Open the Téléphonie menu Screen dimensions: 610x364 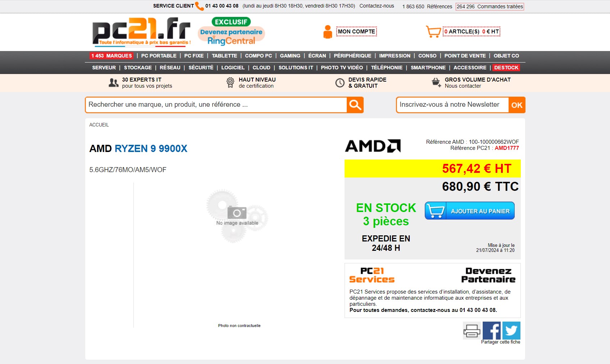point(387,68)
